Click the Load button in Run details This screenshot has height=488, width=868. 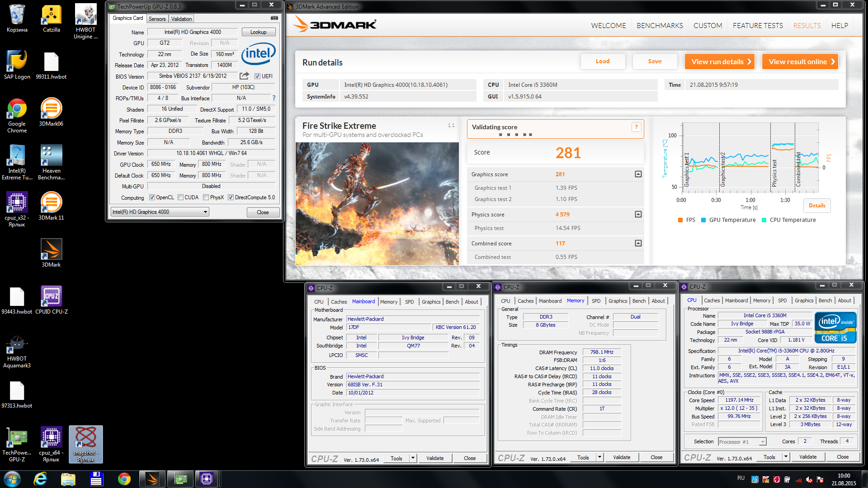pos(603,61)
